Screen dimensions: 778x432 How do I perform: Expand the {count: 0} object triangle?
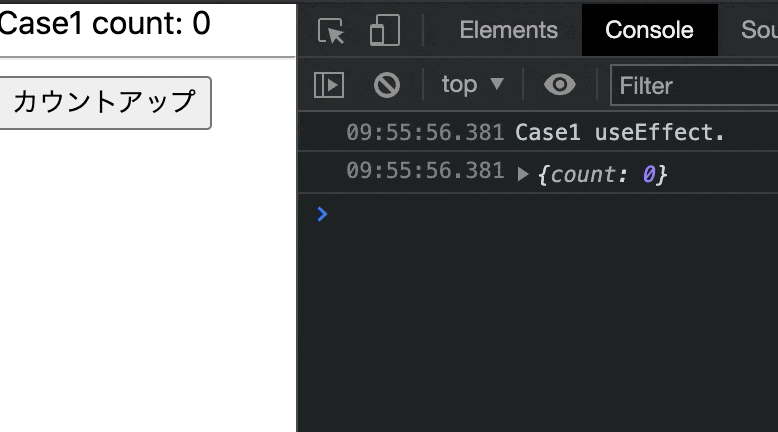(522, 174)
